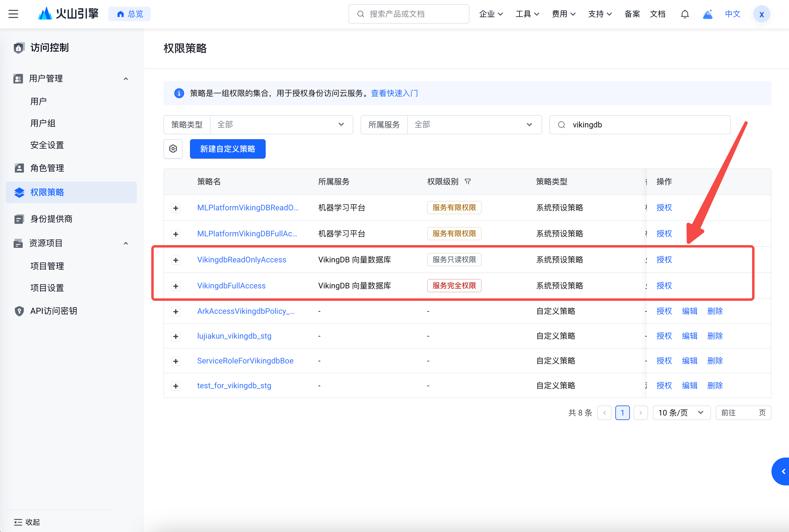Switch language via 中文
789x532 pixels.
point(733,14)
